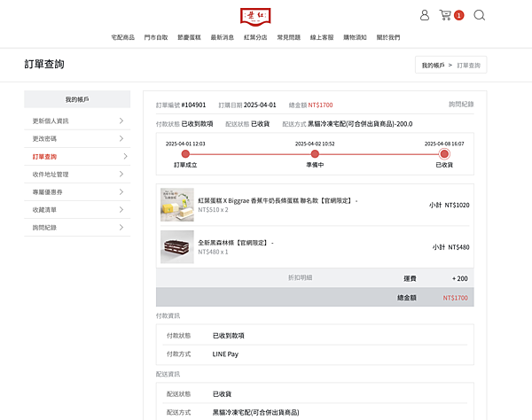The width and height of the screenshot is (532, 420).
Task: Click subtotal NT$480
Action: click(458, 247)
